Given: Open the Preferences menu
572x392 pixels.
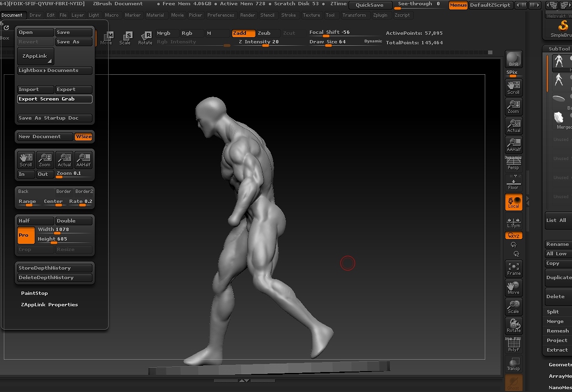Looking at the screenshot, I should pos(221,15).
